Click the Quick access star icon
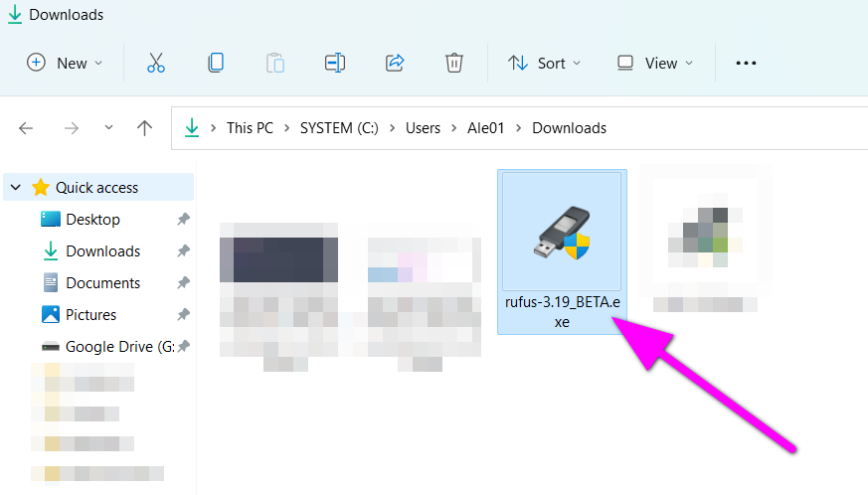This screenshot has height=495, width=868. [41, 188]
